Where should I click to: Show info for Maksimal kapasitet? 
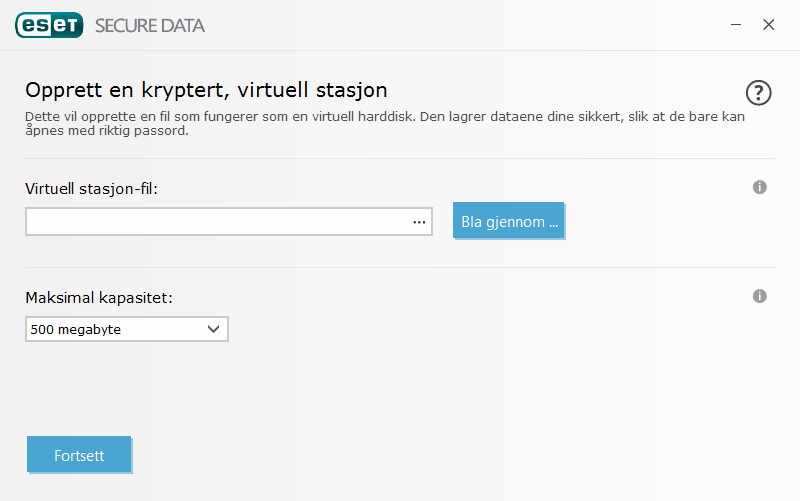(760, 296)
